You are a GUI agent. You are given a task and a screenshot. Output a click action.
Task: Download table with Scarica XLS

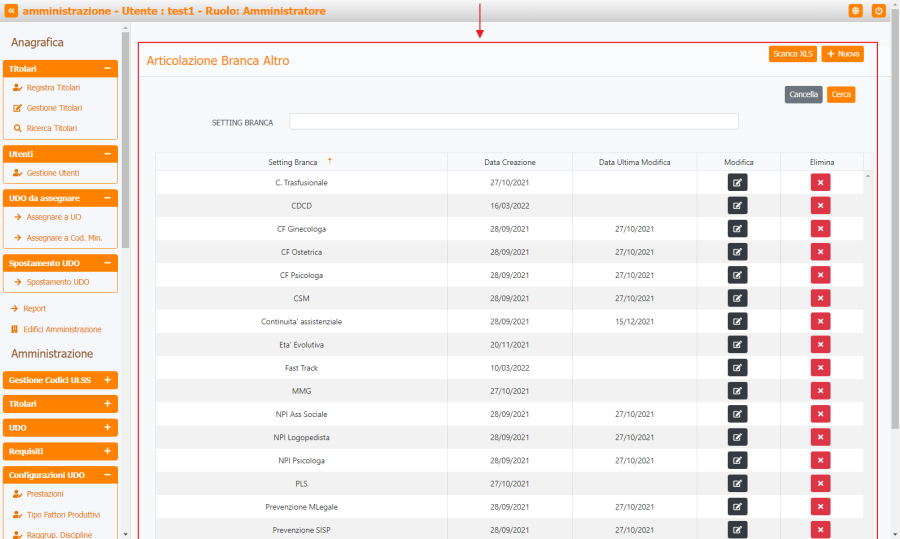[x=793, y=54]
